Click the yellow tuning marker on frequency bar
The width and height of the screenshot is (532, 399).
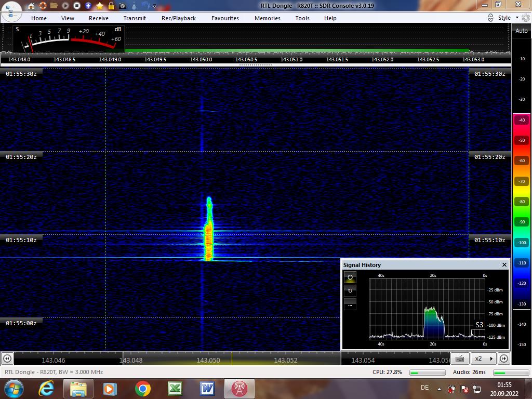coord(232,358)
